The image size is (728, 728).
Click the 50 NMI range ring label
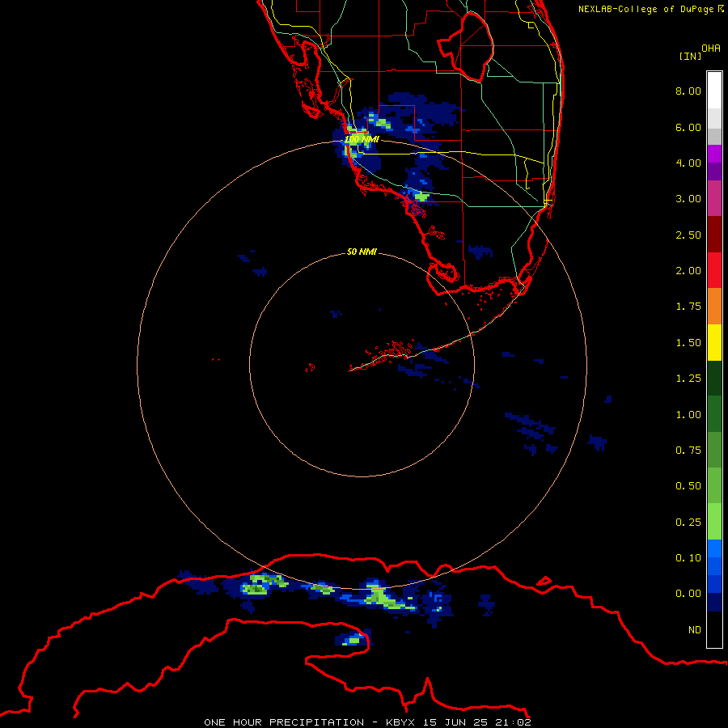tap(362, 252)
